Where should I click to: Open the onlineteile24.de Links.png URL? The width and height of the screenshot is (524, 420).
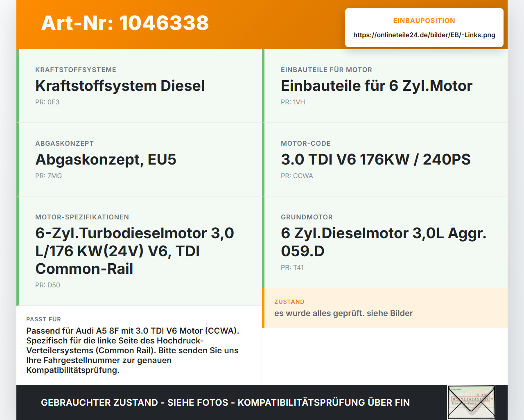[x=424, y=35]
